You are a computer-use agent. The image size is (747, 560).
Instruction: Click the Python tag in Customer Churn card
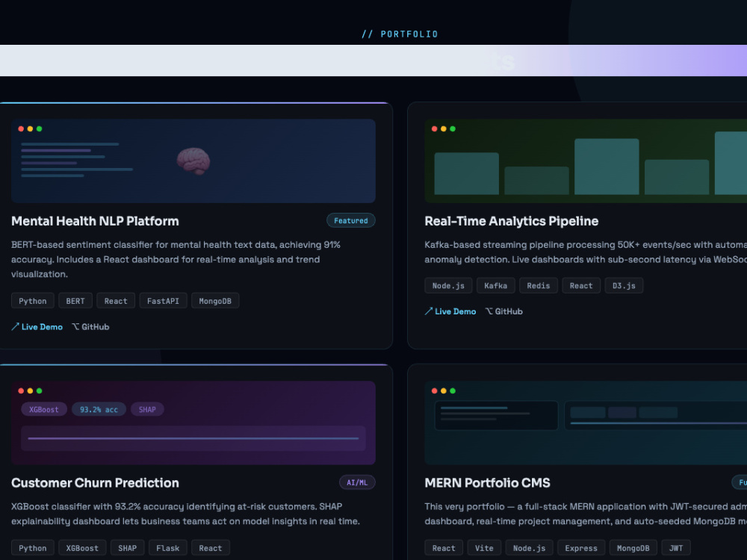pos(32,548)
